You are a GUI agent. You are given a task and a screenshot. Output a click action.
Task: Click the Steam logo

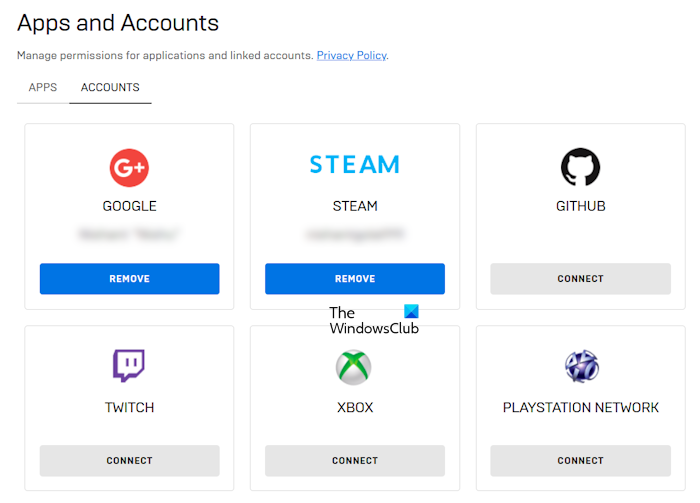(354, 165)
